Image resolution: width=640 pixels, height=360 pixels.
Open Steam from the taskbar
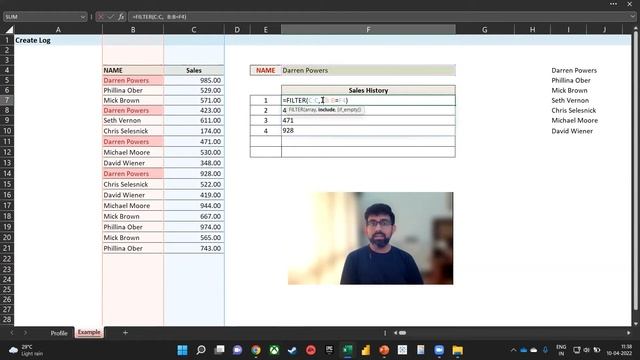(292, 350)
